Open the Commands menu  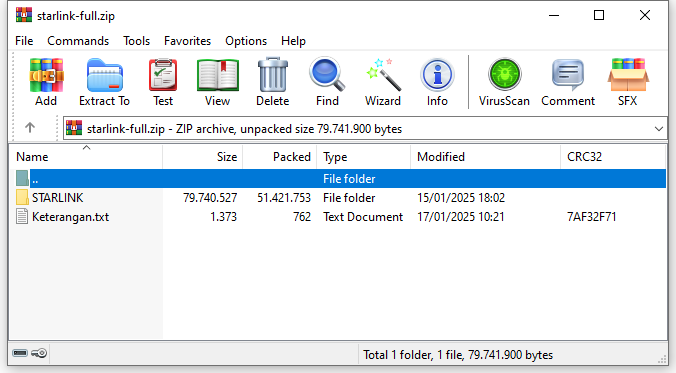pos(78,41)
